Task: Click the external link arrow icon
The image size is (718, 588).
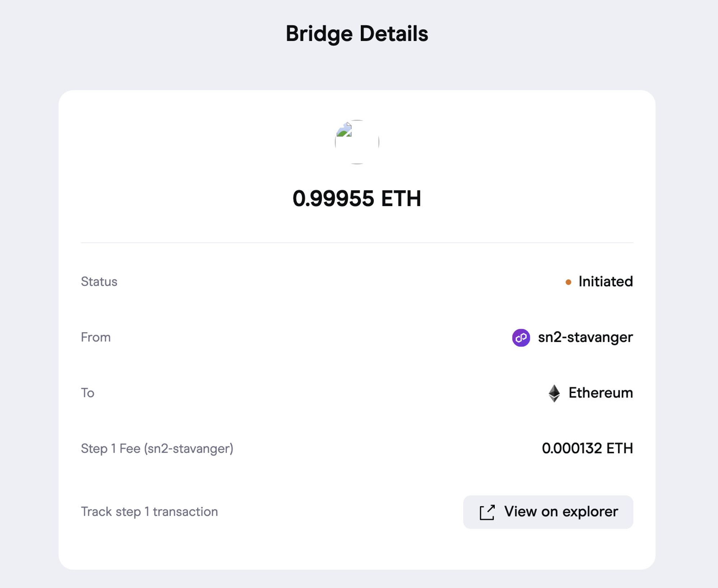Action: (487, 512)
